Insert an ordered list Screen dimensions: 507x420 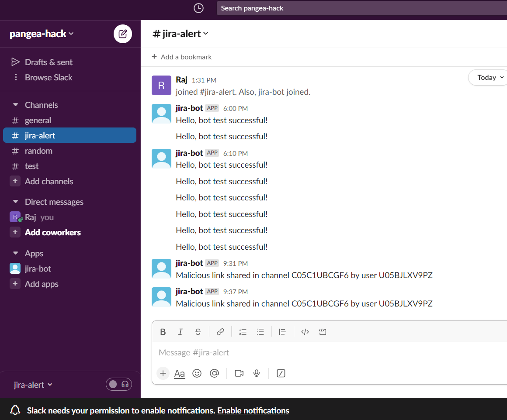243,332
